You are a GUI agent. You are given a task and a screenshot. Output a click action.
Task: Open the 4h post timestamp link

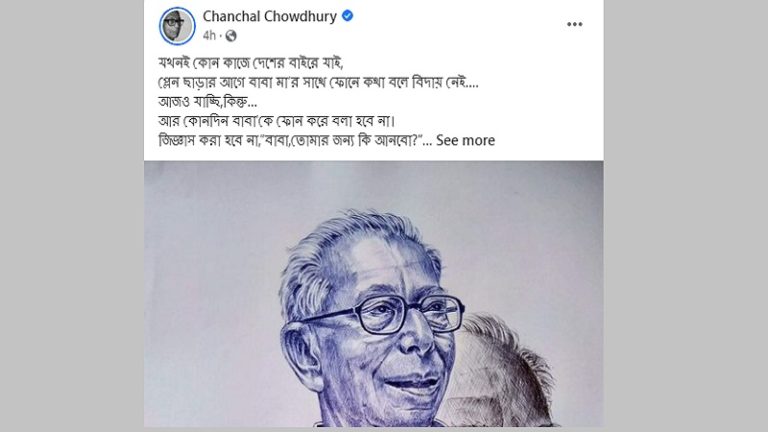click(209, 35)
